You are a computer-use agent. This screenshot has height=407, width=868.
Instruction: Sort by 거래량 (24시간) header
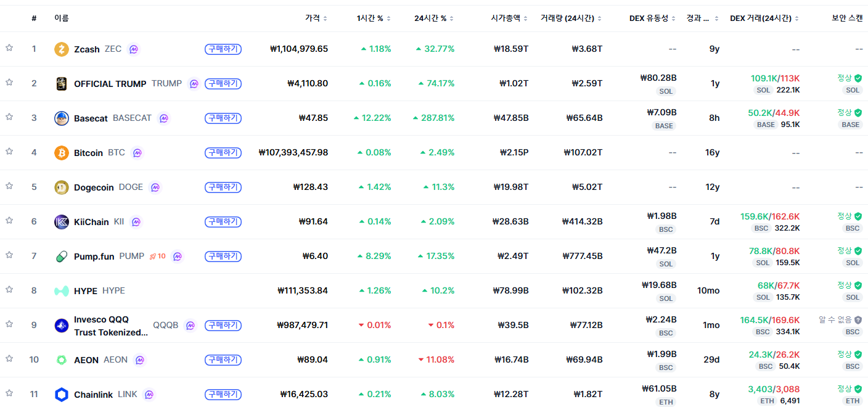pyautogui.click(x=571, y=18)
